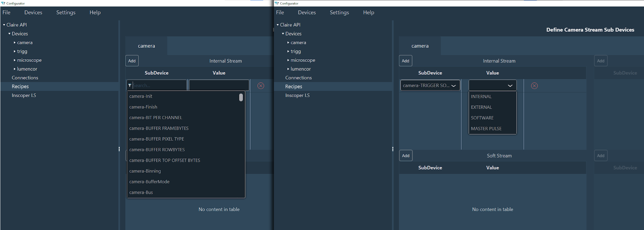Click the Configurator app icon in the left window title bar

click(3, 3)
